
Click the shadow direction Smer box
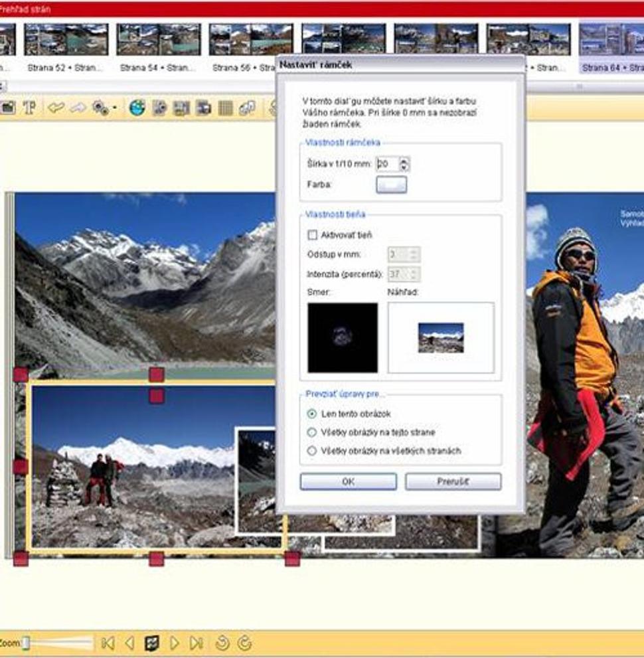343,338
